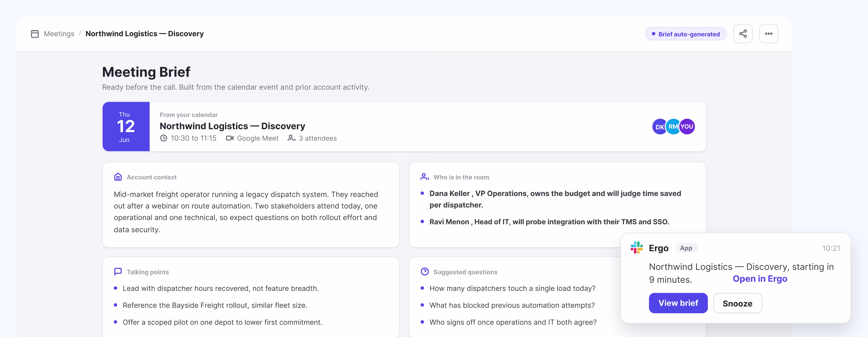Viewport: 868px width, 337px height.
Task: Click the Who is in the room heading
Action: [x=461, y=177]
